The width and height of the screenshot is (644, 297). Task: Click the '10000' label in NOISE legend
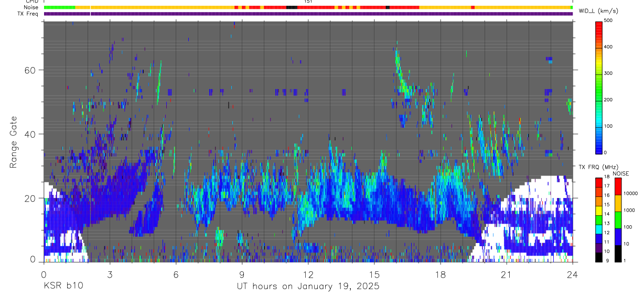tap(630, 194)
